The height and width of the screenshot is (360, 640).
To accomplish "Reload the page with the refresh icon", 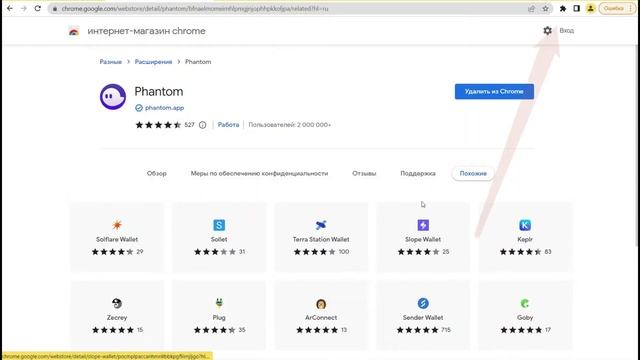I will tap(38, 8).
